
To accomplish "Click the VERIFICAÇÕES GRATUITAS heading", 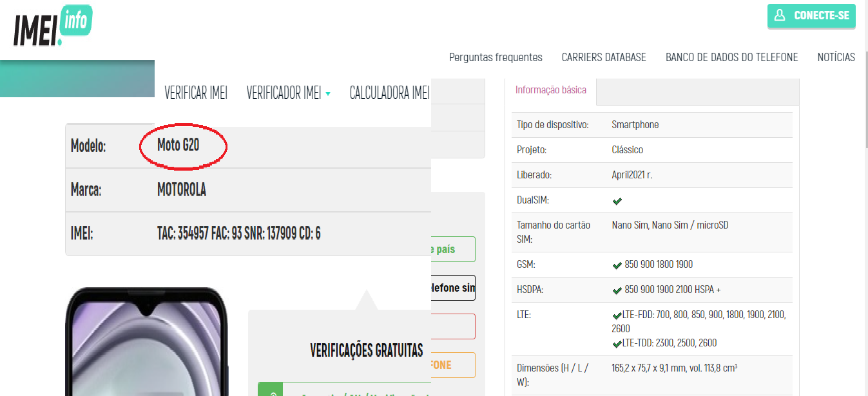I will [x=367, y=350].
